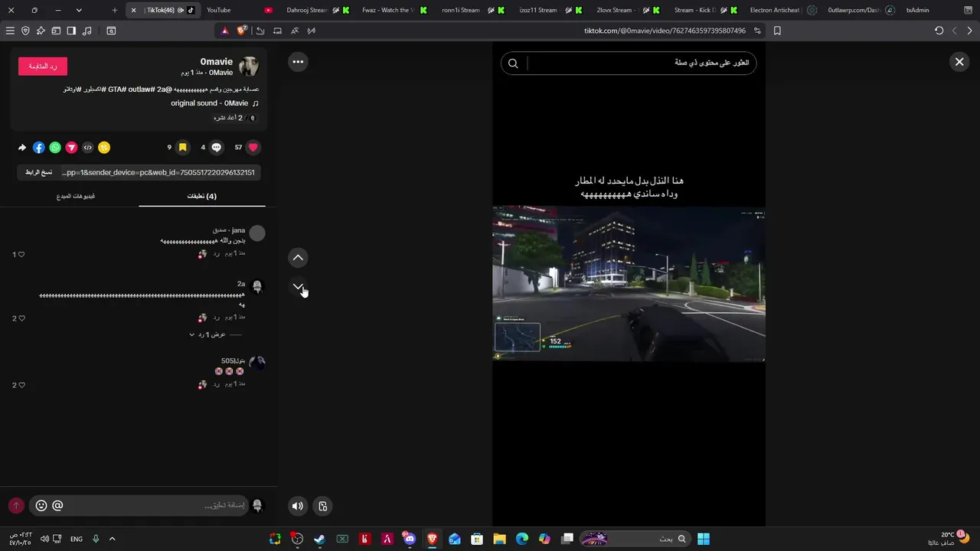Like jana's comment
980x551 pixels.
[21, 254]
